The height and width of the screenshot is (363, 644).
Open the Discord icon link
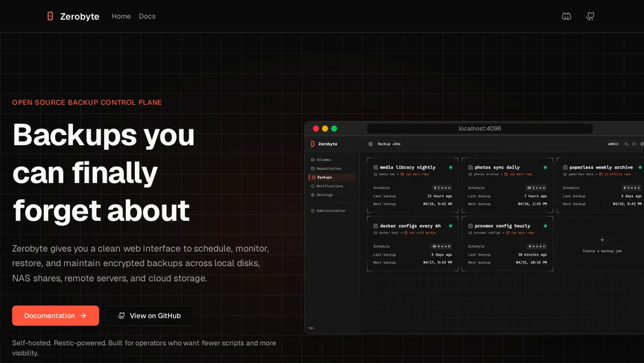(566, 17)
